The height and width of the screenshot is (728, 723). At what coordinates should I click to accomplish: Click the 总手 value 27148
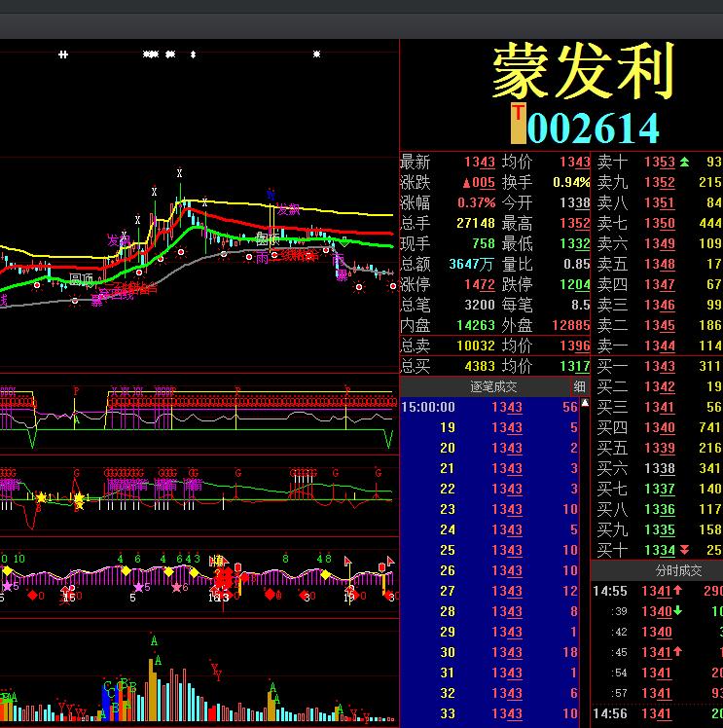[x=476, y=223]
